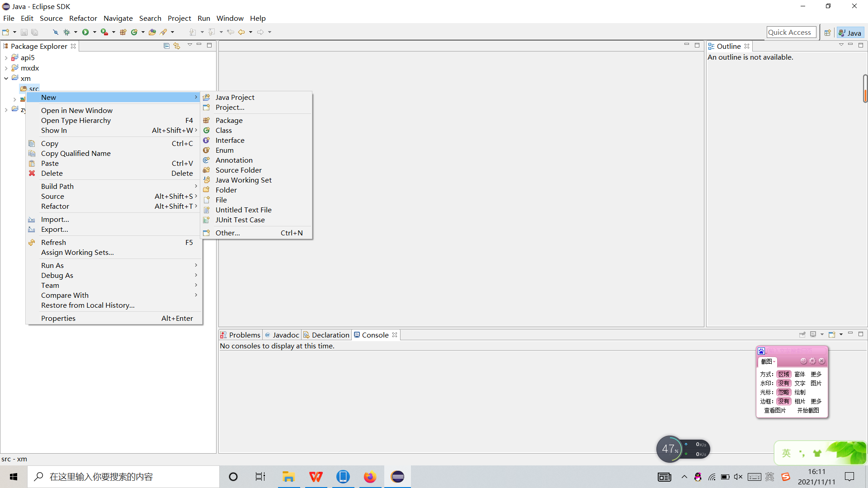Collapse the xm project tree node
This screenshot has height=488, width=868.
coord(6,79)
